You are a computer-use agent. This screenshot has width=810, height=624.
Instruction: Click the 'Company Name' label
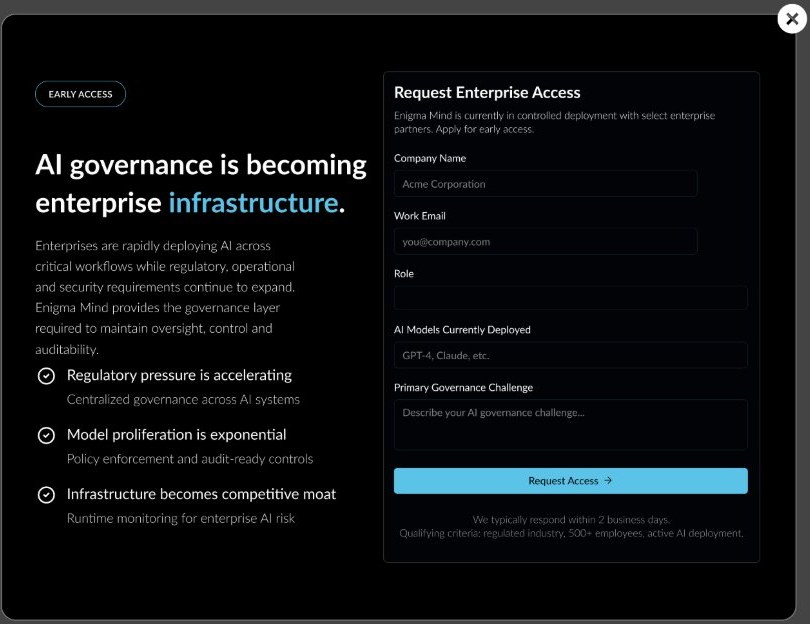430,158
